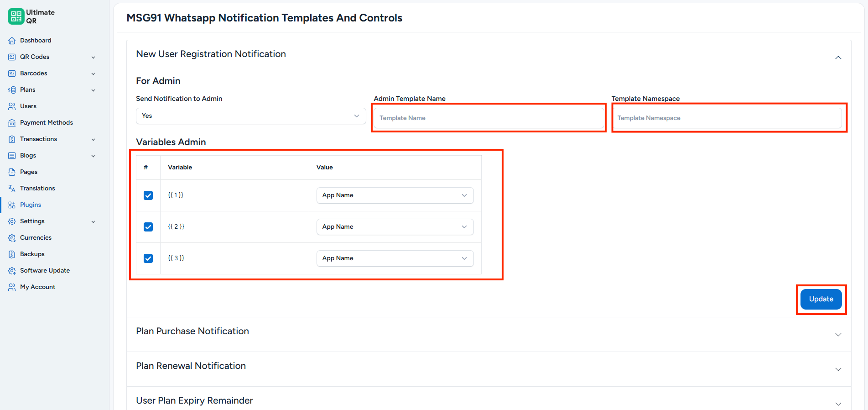868x410 pixels.
Task: Expand the Transactions submenu chevron
Action: (x=93, y=140)
